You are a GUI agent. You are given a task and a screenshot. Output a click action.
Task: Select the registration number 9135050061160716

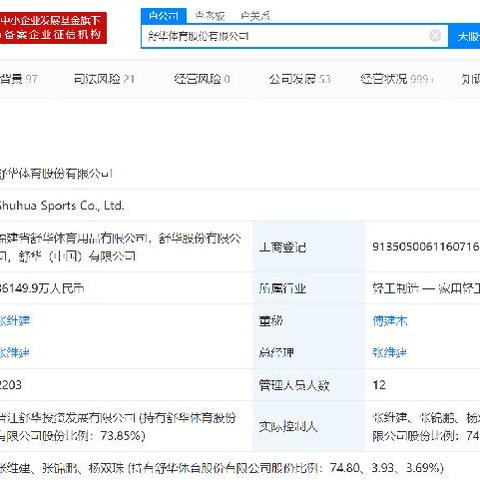(426, 246)
